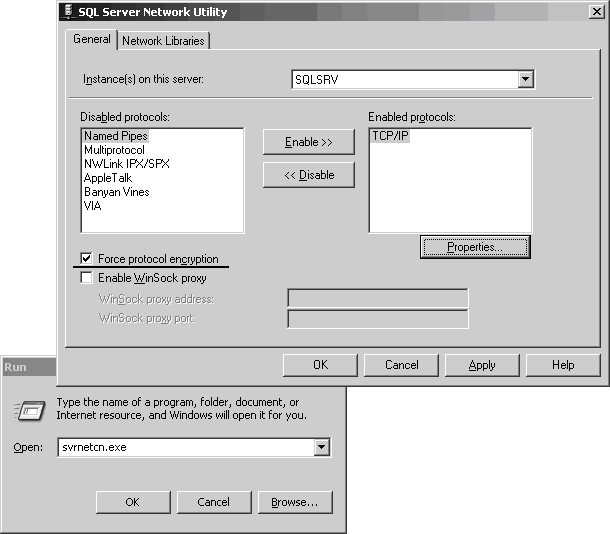
Task: Open the Run dialog Open combo dropdown arrow
Action: (321, 447)
